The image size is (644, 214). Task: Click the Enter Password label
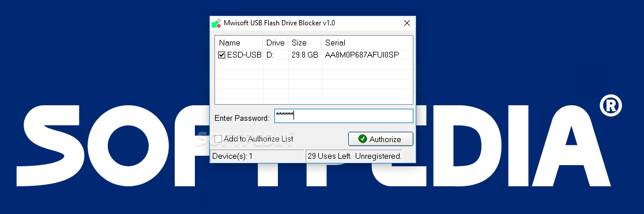tap(242, 119)
